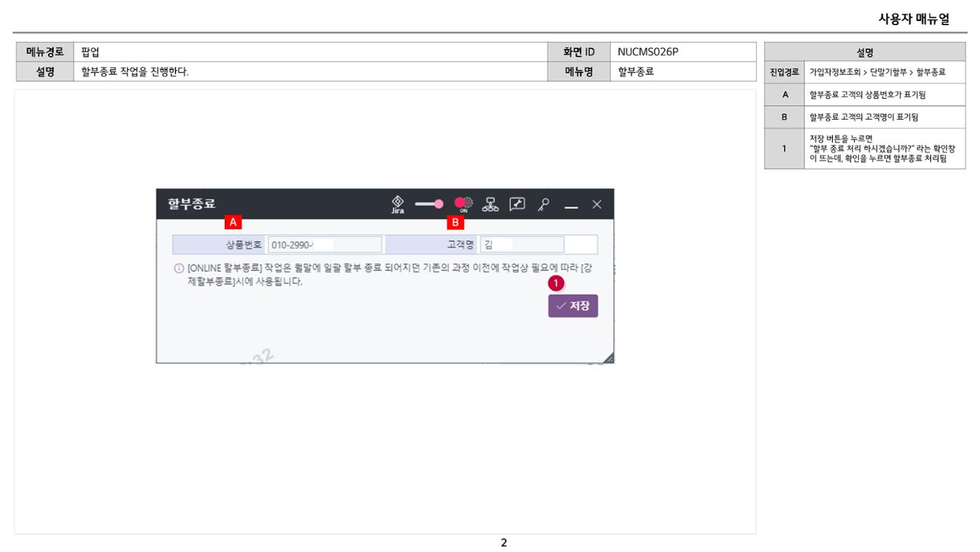Click the 화면 ID header cell
Screen dimensions: 980x552
coord(579,52)
